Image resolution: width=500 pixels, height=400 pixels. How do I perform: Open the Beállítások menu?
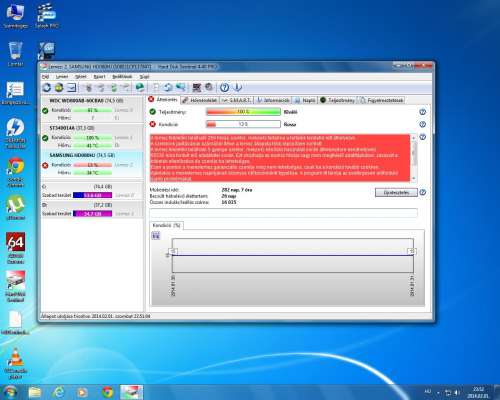pos(122,77)
